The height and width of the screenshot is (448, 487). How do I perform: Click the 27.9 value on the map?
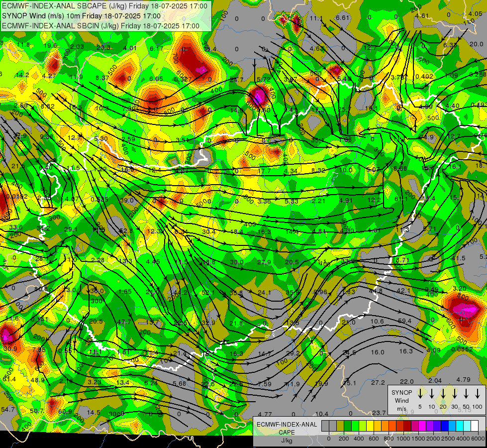(x=264, y=262)
